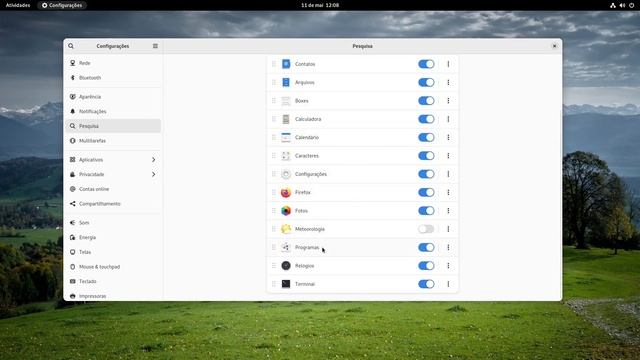Toggle Programas search switch
Viewport: 640px width, 360px height.
(x=426, y=247)
